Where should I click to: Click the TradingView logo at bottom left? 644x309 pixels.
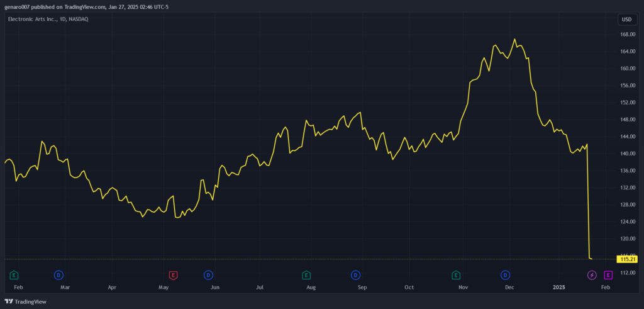click(26, 301)
